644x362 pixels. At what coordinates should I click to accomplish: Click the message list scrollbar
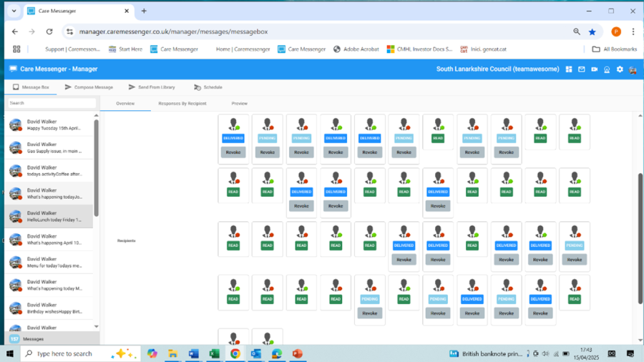[x=96, y=168]
